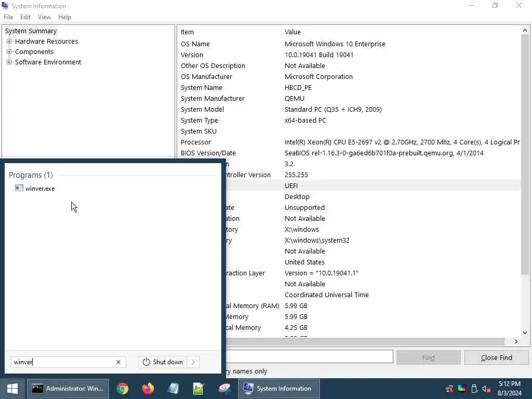Click the Find what input field
532x399 pixels.
point(309,357)
